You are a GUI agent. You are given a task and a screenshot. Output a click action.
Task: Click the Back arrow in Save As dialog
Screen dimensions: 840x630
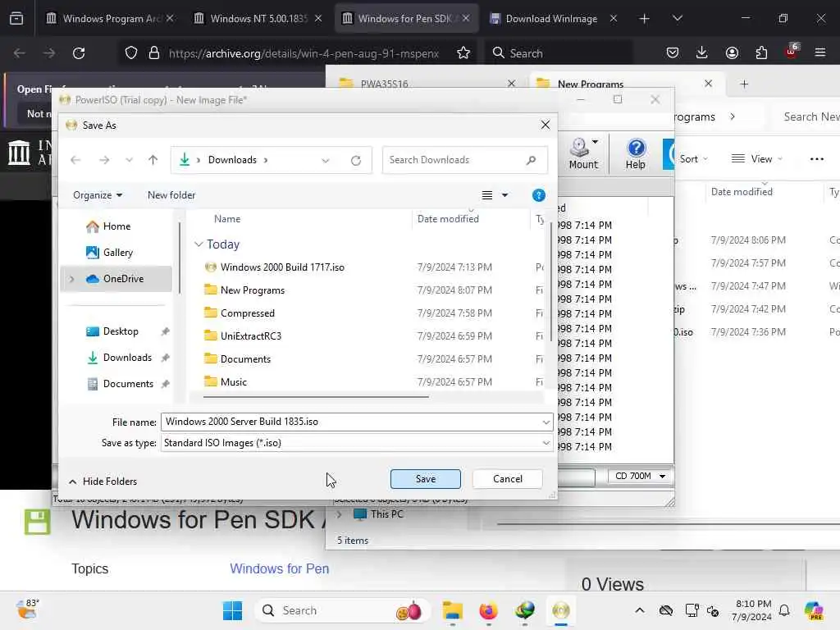[x=75, y=160]
